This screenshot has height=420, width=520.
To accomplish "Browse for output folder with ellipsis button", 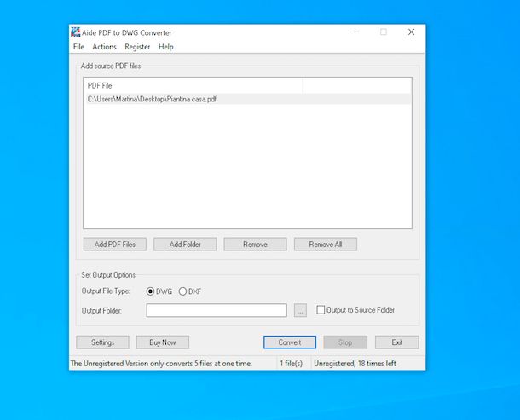I will [x=300, y=310].
